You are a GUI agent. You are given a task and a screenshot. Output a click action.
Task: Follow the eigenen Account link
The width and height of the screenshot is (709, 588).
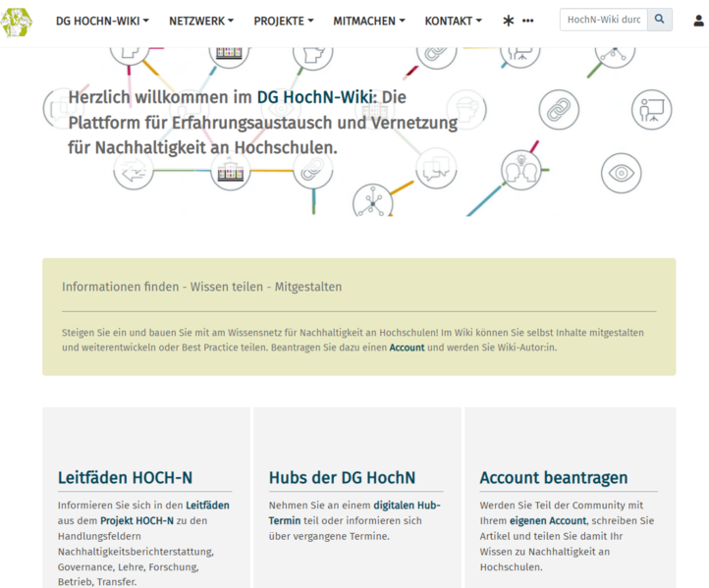pos(548,520)
